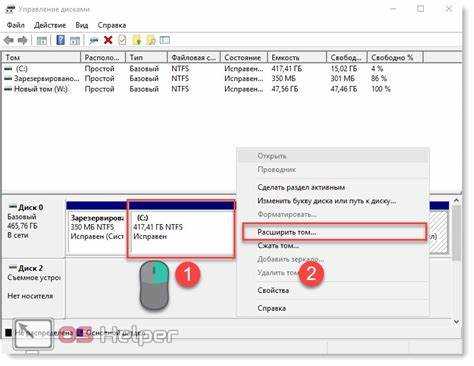Click the Диск 0 disk label

[31, 207]
